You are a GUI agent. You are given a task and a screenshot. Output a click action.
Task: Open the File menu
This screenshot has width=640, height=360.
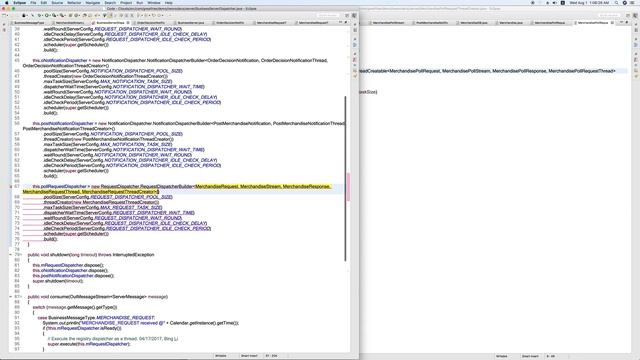[x=33, y=2]
